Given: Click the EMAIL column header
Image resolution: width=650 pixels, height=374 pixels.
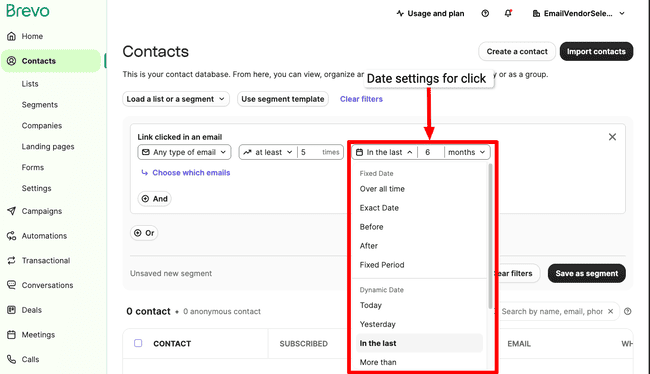Looking at the screenshot, I should click(519, 344).
